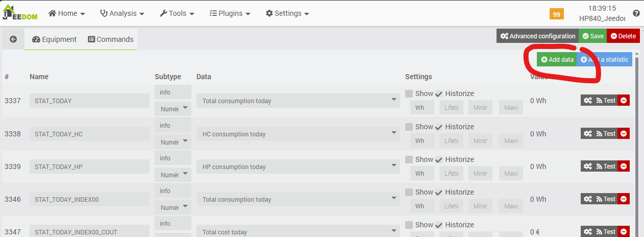Switch to the Equipment tab
The width and height of the screenshot is (644, 237).
(54, 39)
